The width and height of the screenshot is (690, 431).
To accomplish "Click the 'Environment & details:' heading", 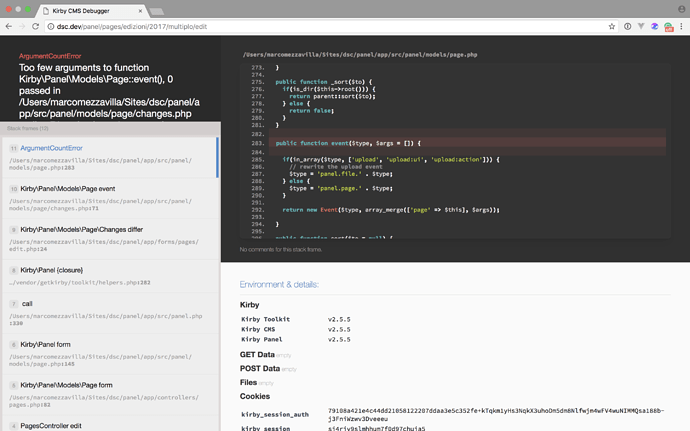I will (x=279, y=284).
